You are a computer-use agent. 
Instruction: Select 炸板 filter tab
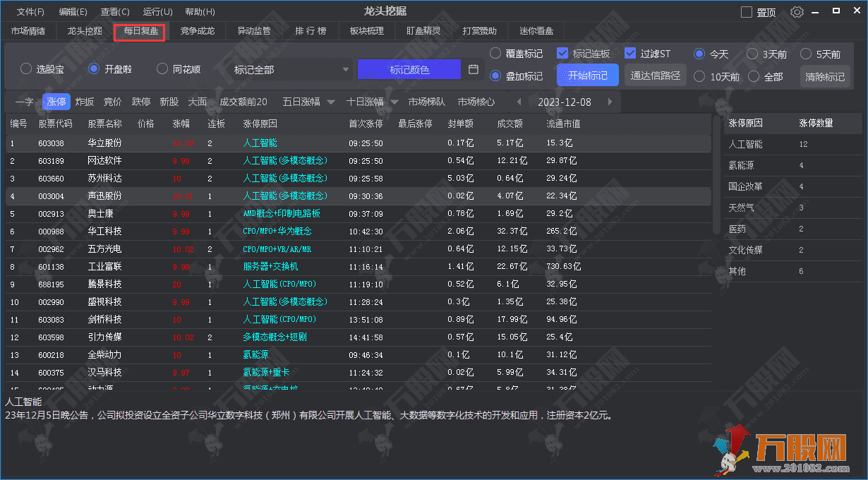click(85, 102)
